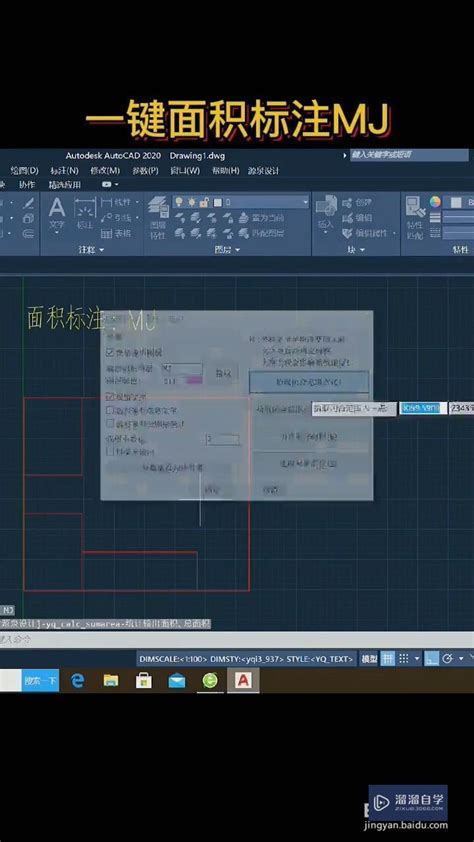
Task: Pick the magenta color swatch in dialog
Action: (x=194, y=380)
